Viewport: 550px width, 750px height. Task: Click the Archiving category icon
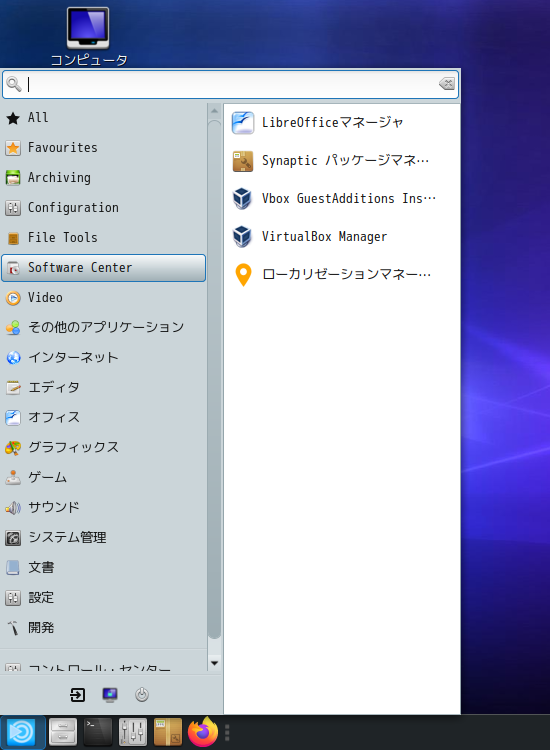[13, 178]
